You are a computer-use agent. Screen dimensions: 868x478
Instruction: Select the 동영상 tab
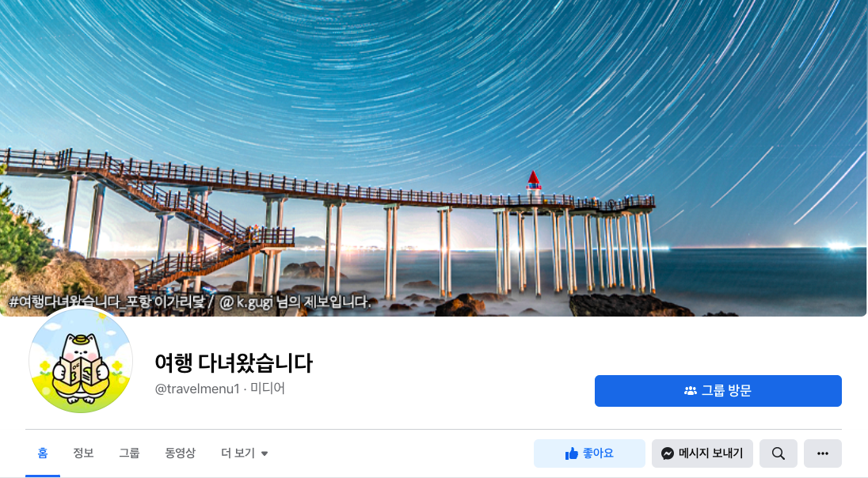(180, 453)
